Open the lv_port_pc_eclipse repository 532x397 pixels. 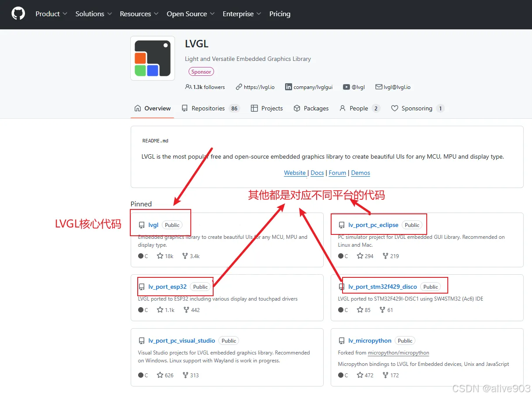coord(373,225)
